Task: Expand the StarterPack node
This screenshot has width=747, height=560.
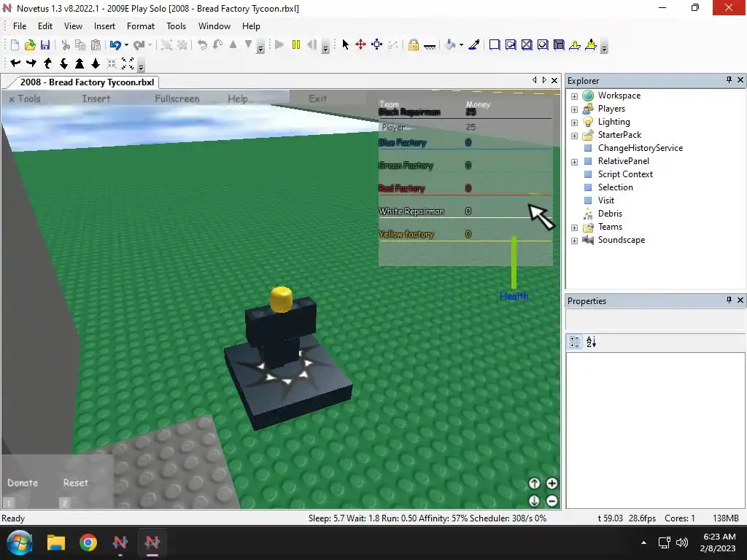Action: pyautogui.click(x=574, y=136)
